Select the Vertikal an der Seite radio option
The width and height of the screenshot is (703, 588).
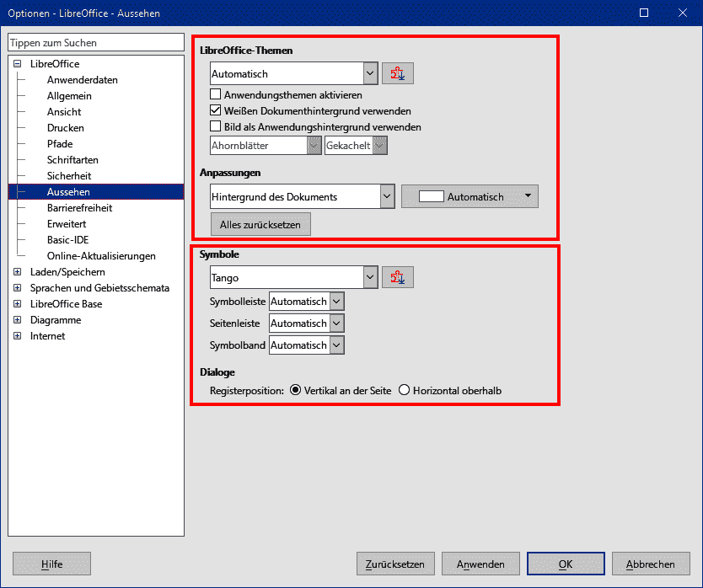(295, 390)
